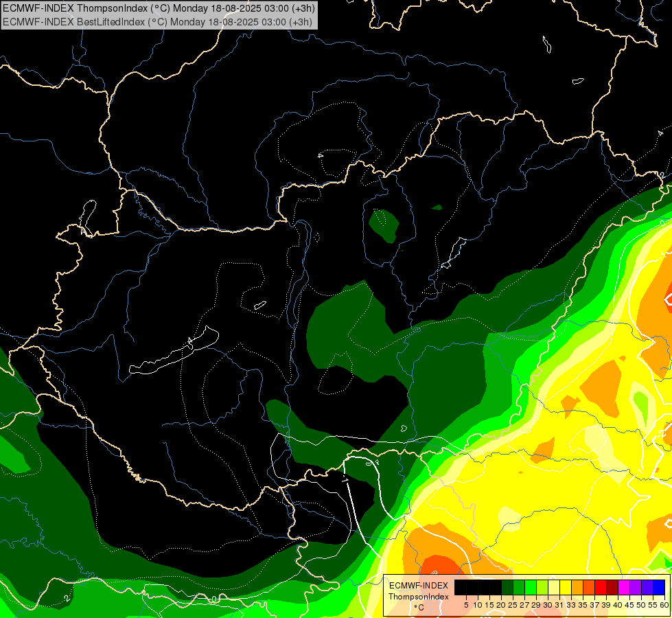
Task: Click legend tick value 60
Action: pos(664,605)
